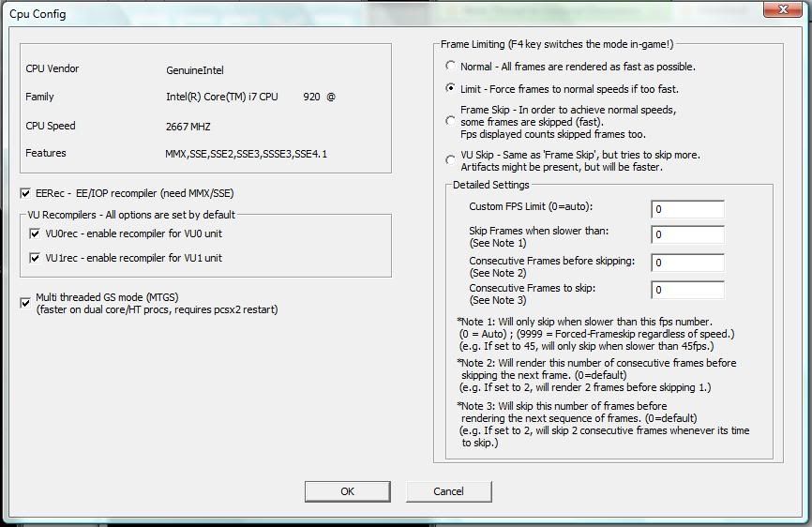This screenshot has width=812, height=527.
Task: Disable the VU0rec recompiler checkbox
Action: pyautogui.click(x=36, y=233)
